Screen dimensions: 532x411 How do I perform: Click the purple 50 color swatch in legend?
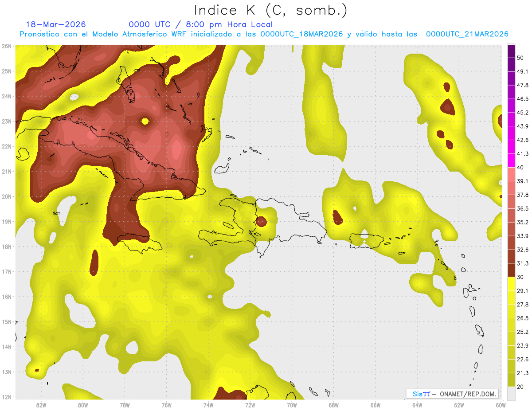pyautogui.click(x=512, y=52)
